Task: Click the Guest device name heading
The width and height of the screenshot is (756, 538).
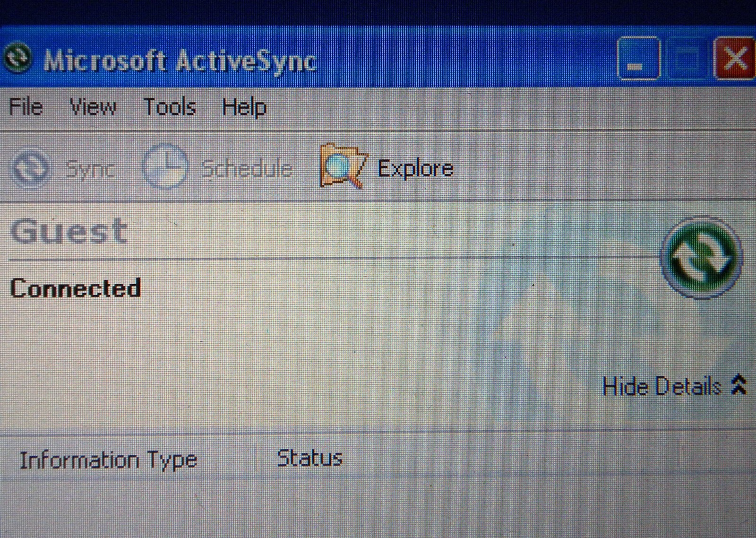Action: 69,232
